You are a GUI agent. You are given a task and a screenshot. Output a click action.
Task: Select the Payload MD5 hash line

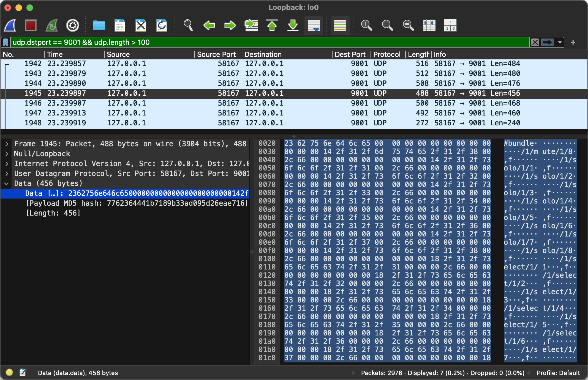tap(137, 203)
